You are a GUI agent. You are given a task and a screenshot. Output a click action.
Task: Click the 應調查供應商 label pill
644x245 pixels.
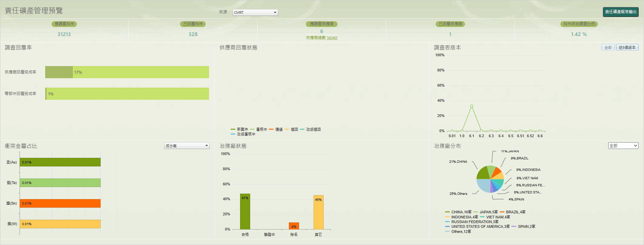coord(322,24)
